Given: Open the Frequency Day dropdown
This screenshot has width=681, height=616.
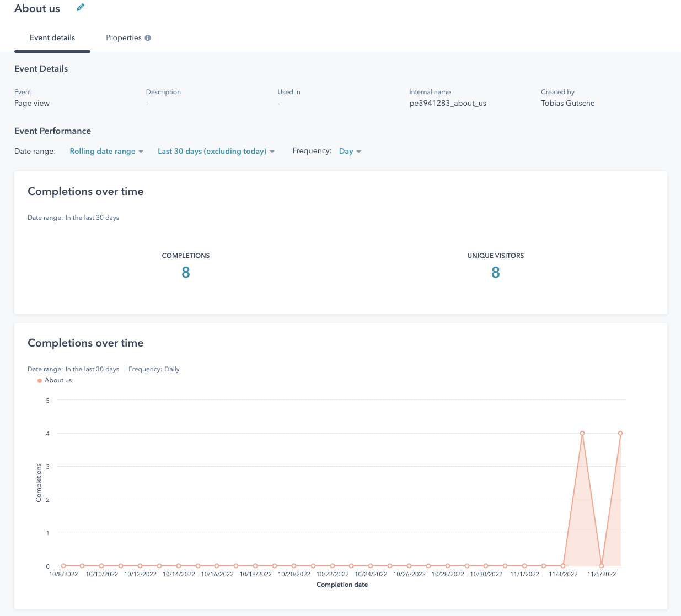Looking at the screenshot, I should pyautogui.click(x=350, y=152).
